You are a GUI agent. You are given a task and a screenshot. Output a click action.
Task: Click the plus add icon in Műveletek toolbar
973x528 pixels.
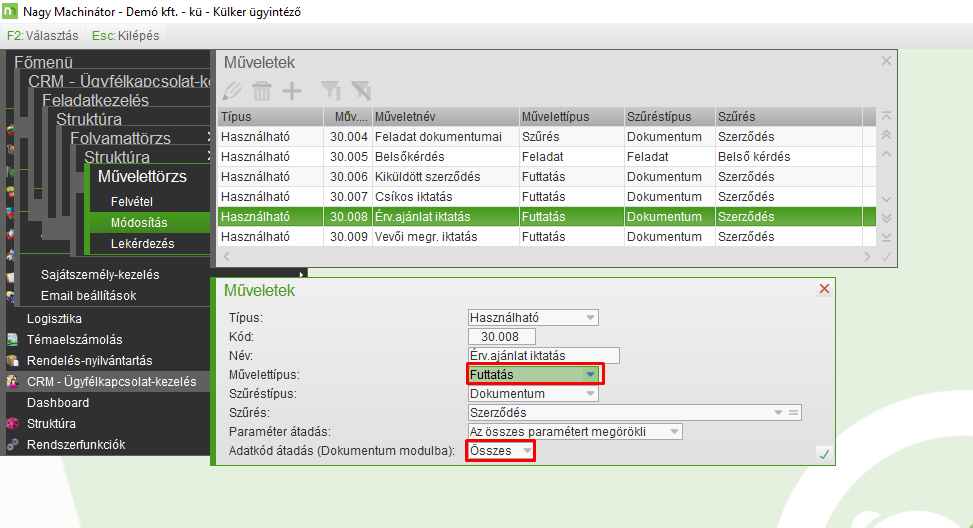292,91
